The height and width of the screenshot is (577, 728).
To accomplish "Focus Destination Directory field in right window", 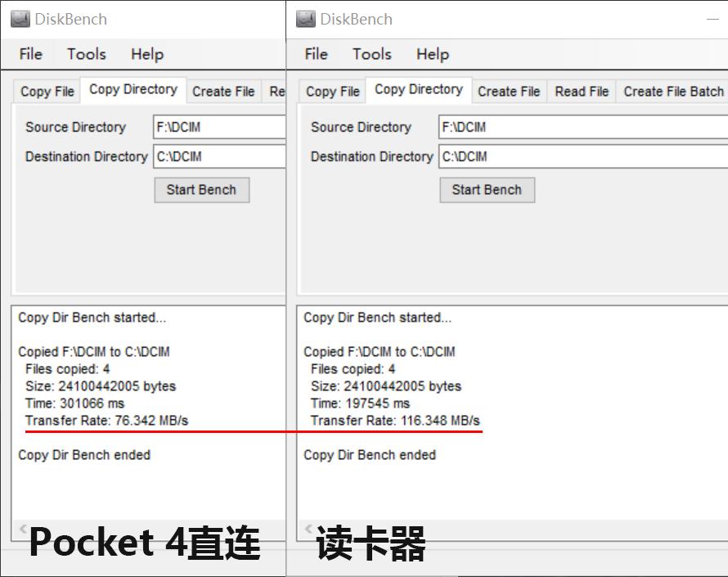I will coord(582,156).
